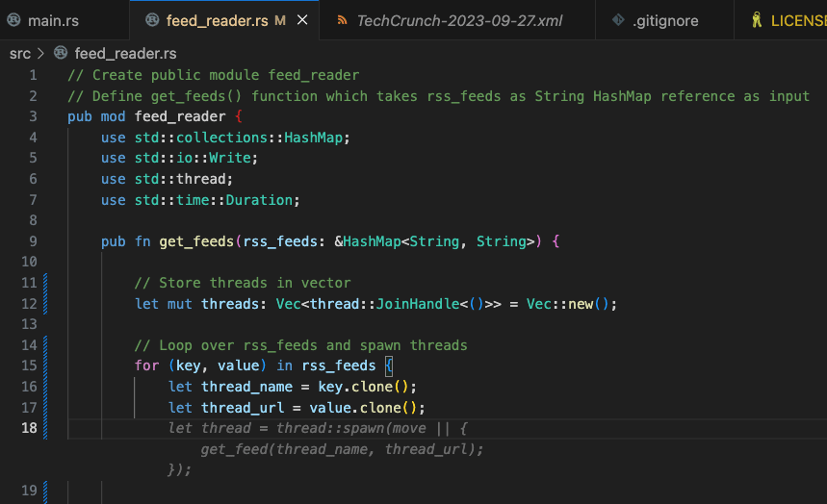Click line number 9 in the gutter
This screenshot has height=504, width=827.
point(33,241)
